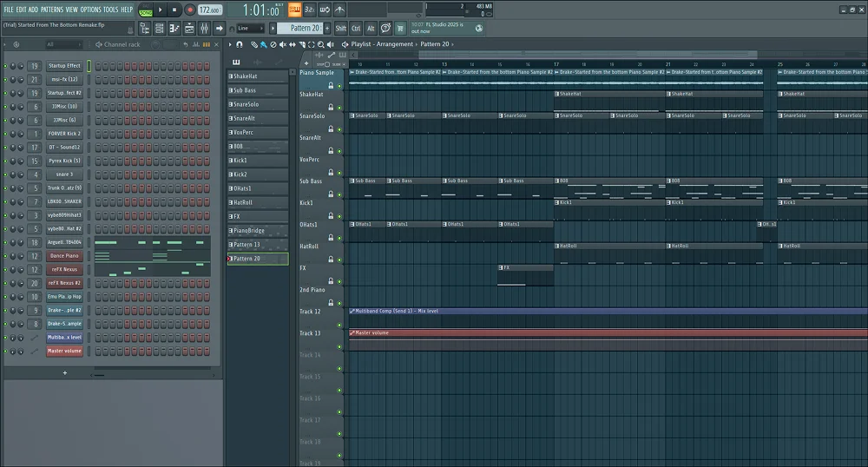Screen dimensions: 868x467
Task: Show automation clips in the picker panel
Action: click(279, 62)
